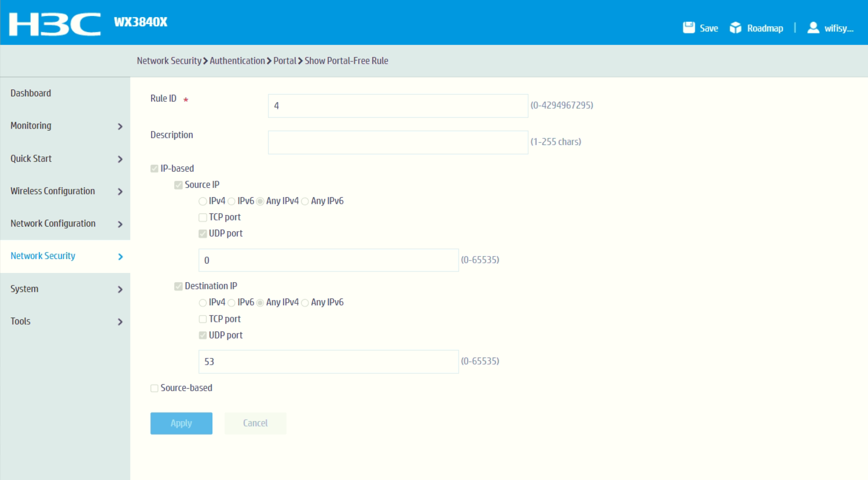Click the Portal breadcrumb link
The height and width of the screenshot is (480, 868).
coord(284,61)
